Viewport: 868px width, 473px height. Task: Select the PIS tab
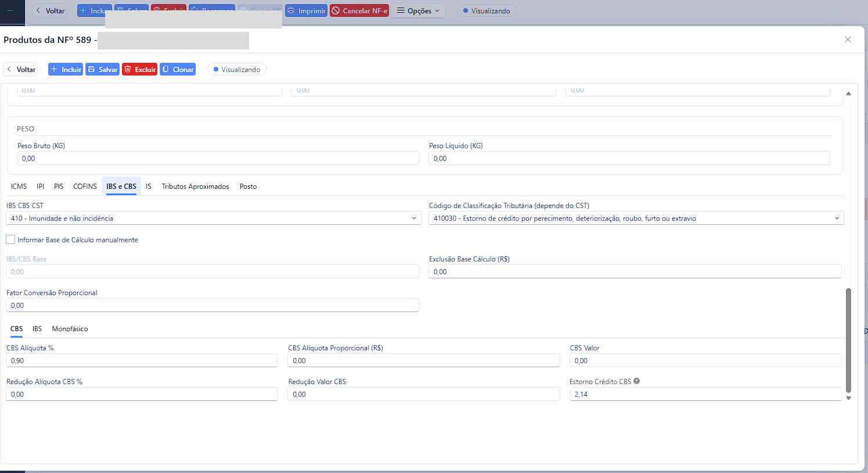59,187
